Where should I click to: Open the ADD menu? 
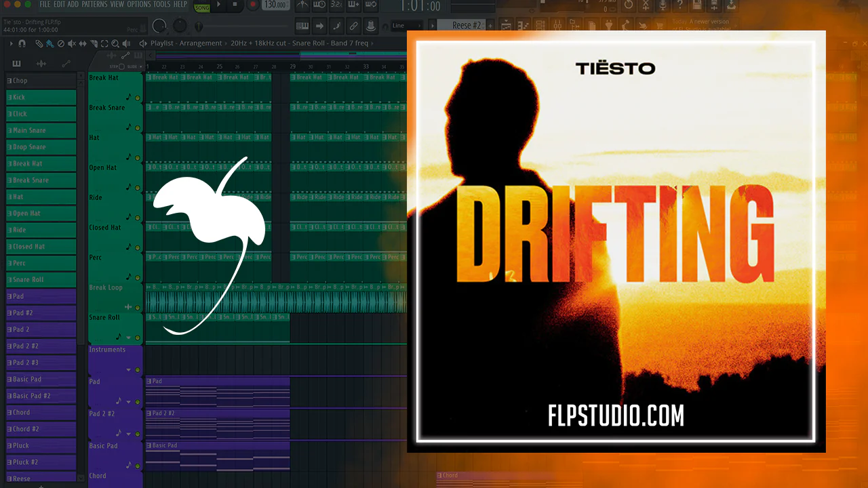(x=73, y=4)
